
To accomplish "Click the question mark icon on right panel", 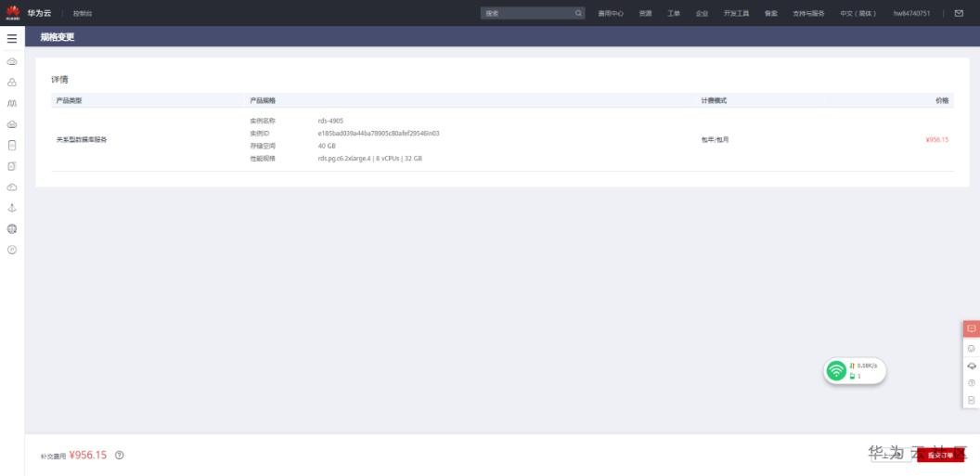I will [x=972, y=383].
